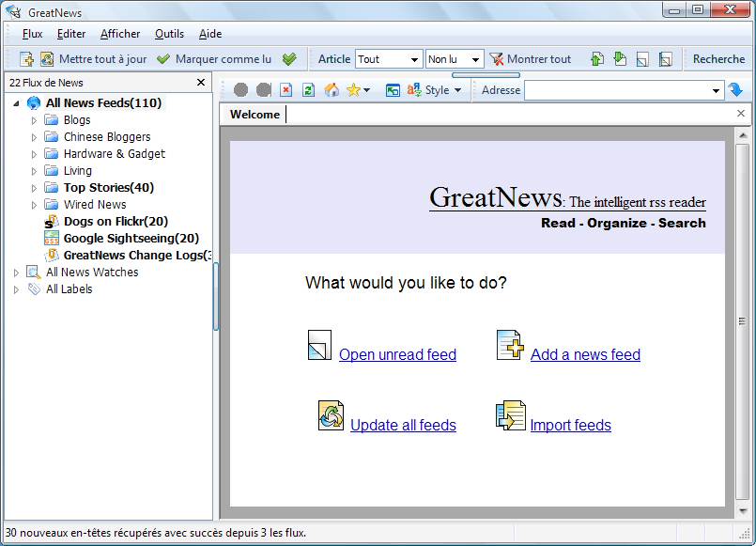Click the Update all feeds link

[403, 425]
